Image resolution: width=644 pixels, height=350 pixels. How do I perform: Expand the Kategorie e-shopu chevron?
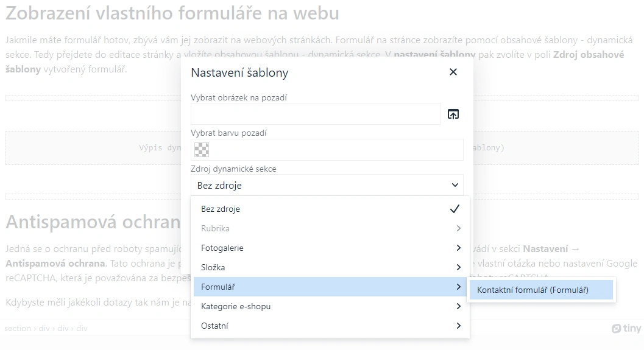pyautogui.click(x=458, y=306)
